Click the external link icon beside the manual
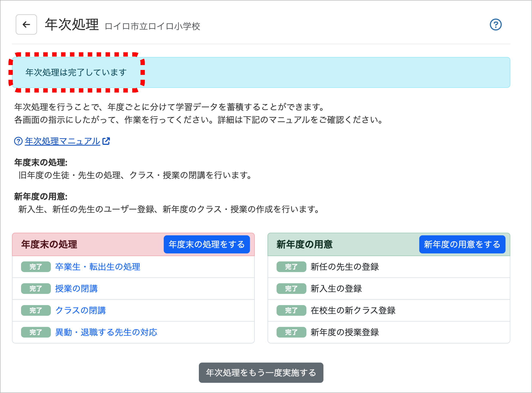This screenshot has height=393, width=532. point(106,141)
